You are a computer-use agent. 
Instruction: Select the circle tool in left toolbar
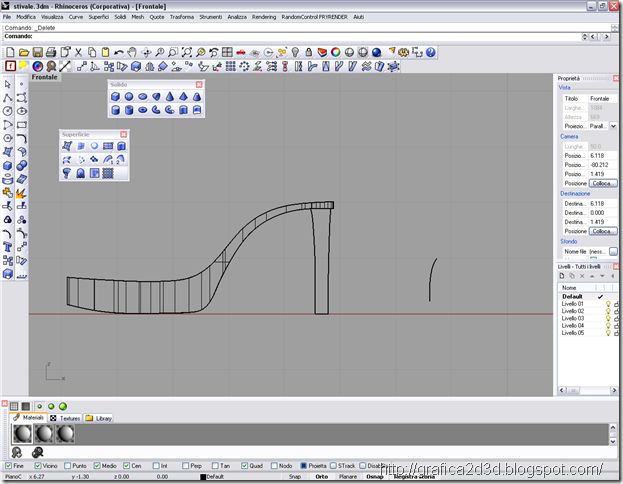click(8, 111)
